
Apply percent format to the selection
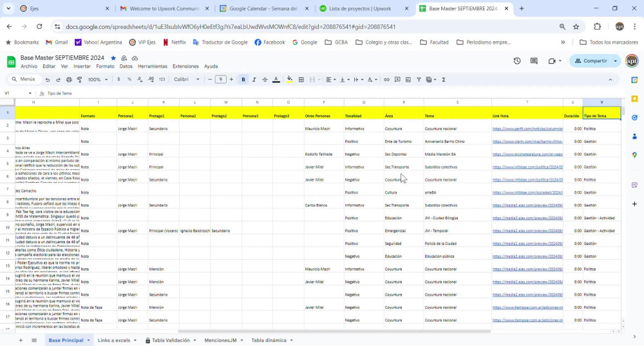click(129, 80)
